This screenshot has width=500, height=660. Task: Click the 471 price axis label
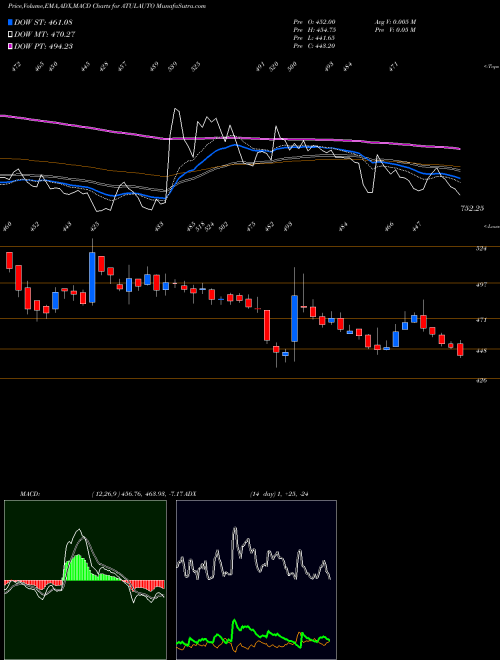[x=481, y=320]
